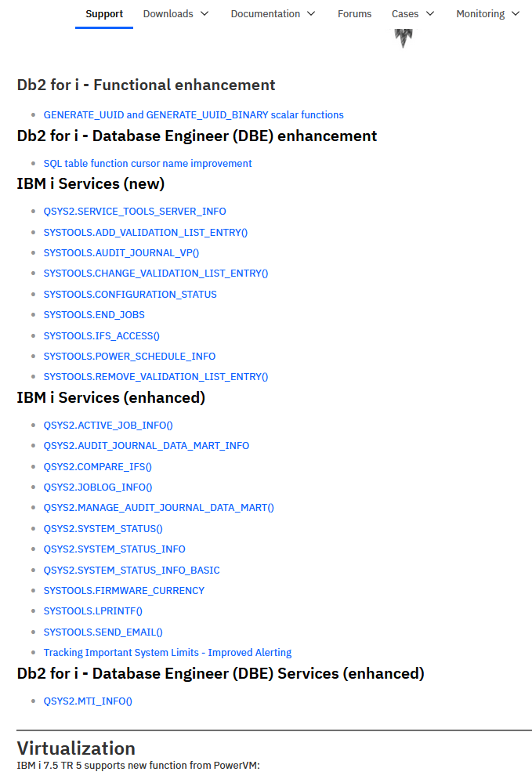The image size is (532, 779).
Task: Open QSYS2.SERVICE_TOOLS_SERVER_INFO link
Action: pyautogui.click(x=135, y=211)
